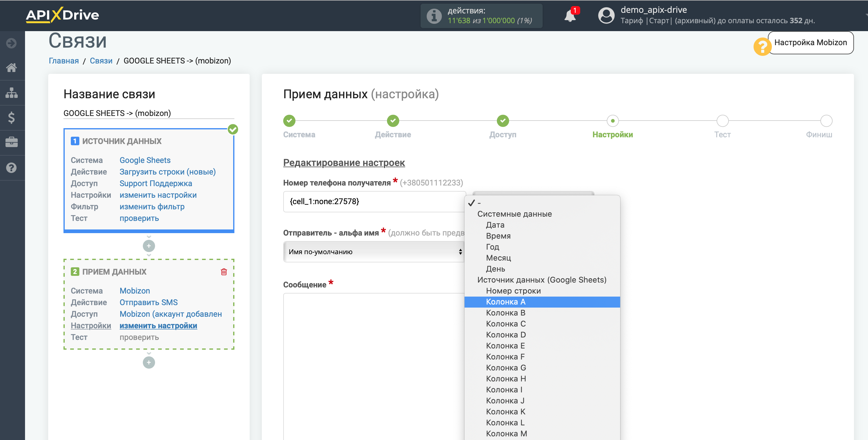This screenshot has width=868, height=440.
Task: Delete the ПРИЕМ ДАННЫХ block with trash icon
Action: click(x=224, y=272)
